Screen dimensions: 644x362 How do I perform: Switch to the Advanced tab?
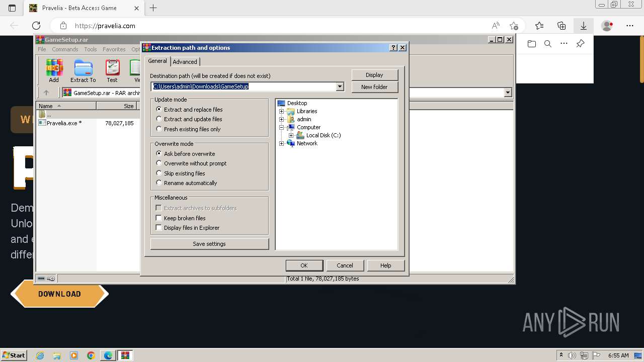pos(185,62)
